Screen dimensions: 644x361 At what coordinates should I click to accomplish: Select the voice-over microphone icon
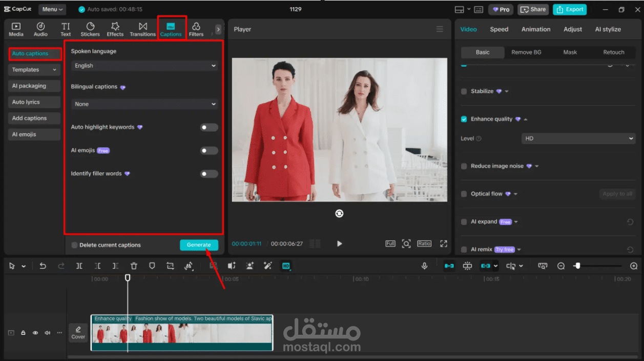pyautogui.click(x=424, y=266)
